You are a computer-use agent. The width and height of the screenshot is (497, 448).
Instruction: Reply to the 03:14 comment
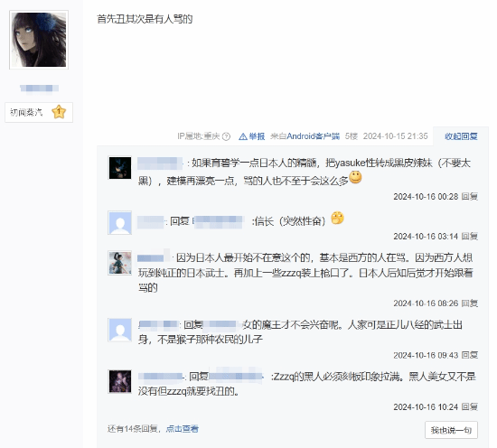(469, 237)
